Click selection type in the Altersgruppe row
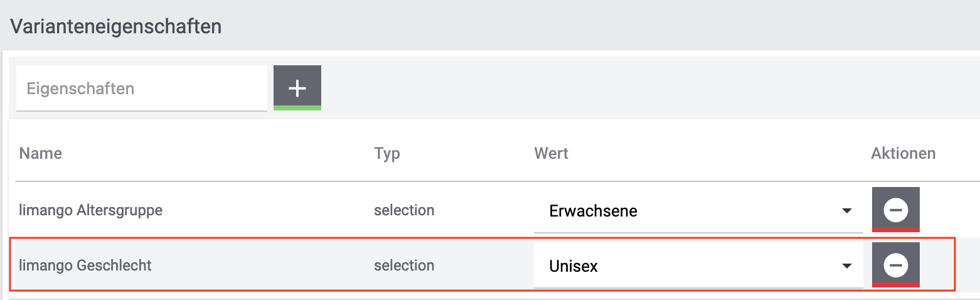 [x=404, y=210]
